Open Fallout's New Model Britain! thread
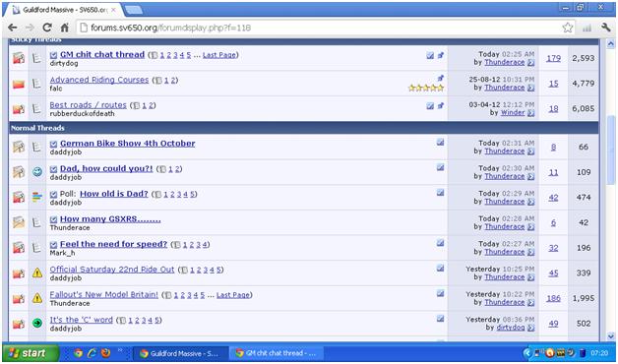This screenshot has width=618, height=364. pos(103,294)
